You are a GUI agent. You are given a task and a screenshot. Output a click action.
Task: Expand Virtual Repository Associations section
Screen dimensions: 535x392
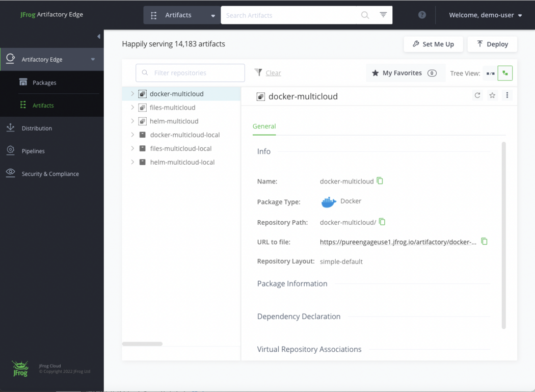pos(309,349)
